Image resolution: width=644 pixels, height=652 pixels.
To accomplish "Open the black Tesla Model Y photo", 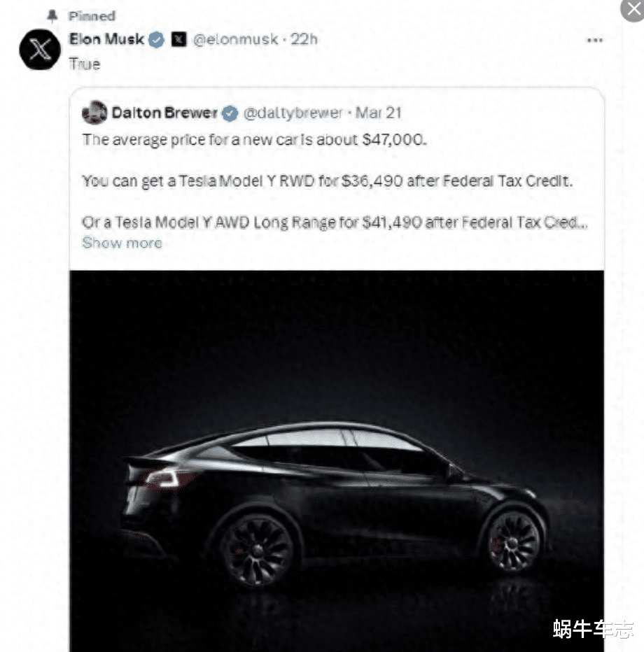I will point(337,461).
